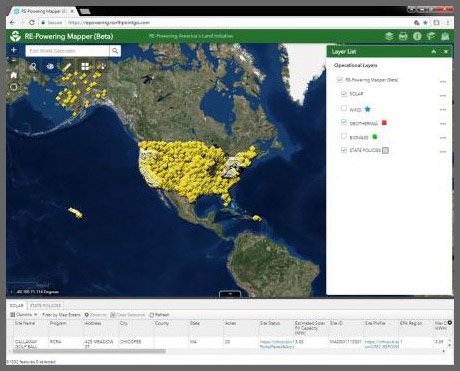The image size is (460, 371).
Task: Enable the BIOMASS layer checkbox
Action: point(344,136)
